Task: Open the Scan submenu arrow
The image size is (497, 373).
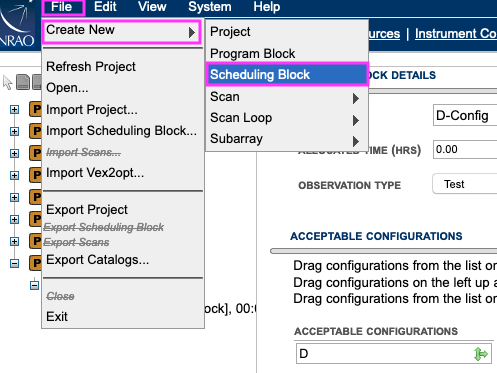Action: click(x=356, y=98)
